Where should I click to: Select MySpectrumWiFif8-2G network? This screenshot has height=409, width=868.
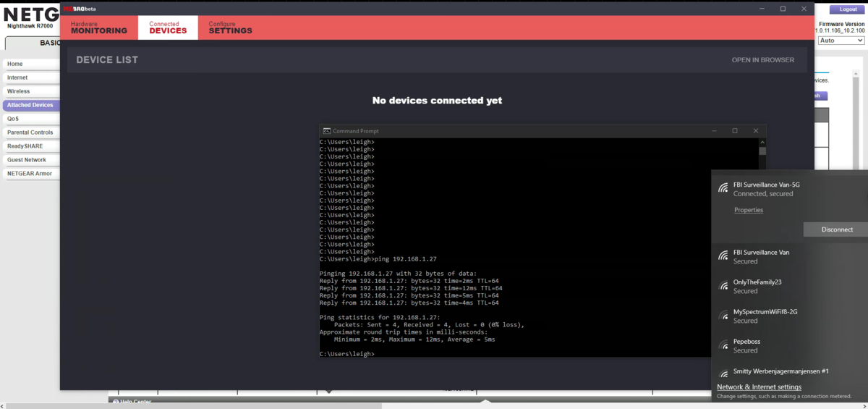point(790,316)
